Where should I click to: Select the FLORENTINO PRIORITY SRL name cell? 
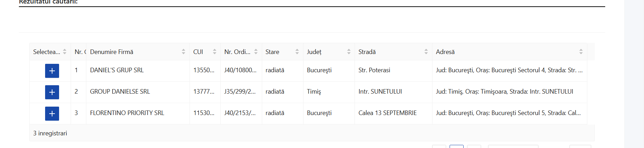(127, 113)
